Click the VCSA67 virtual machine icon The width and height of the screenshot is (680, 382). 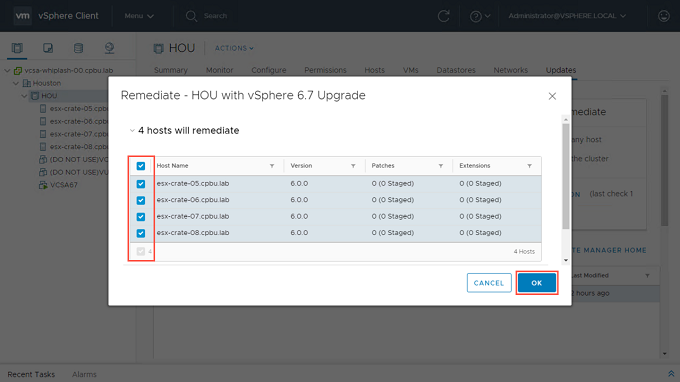(x=43, y=185)
